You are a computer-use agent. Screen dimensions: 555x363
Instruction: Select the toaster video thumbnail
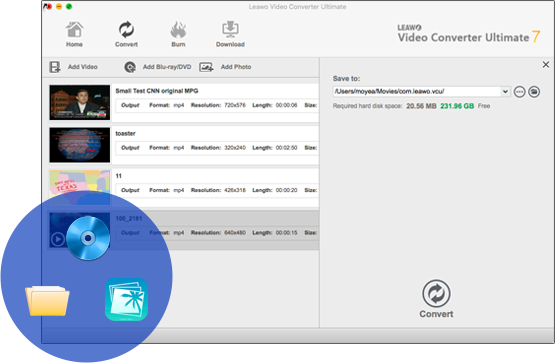[x=80, y=145]
